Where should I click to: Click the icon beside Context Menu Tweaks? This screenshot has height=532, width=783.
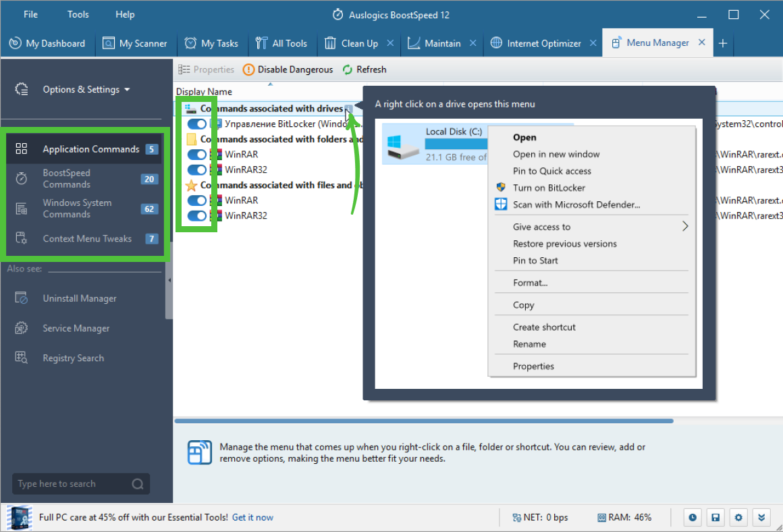pos(22,238)
